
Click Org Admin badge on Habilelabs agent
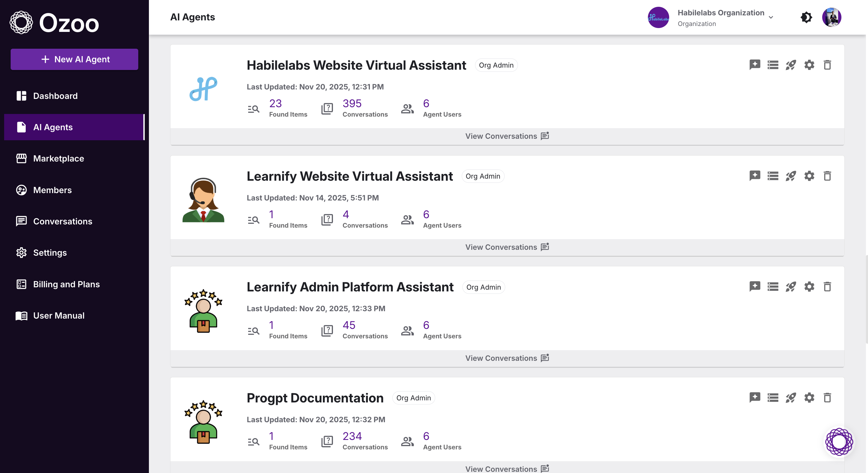coord(496,65)
